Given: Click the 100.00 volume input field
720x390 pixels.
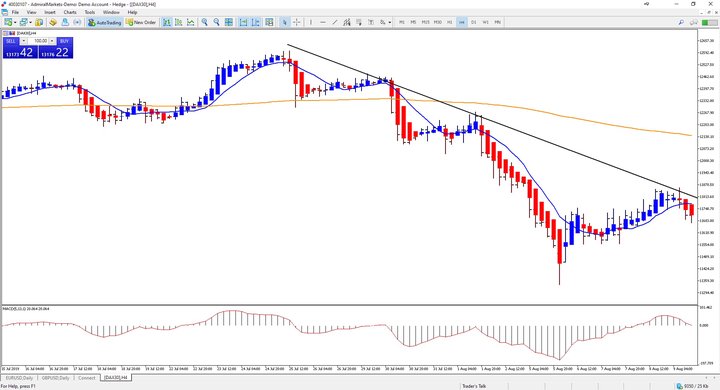Looking at the screenshot, I should 39,41.
